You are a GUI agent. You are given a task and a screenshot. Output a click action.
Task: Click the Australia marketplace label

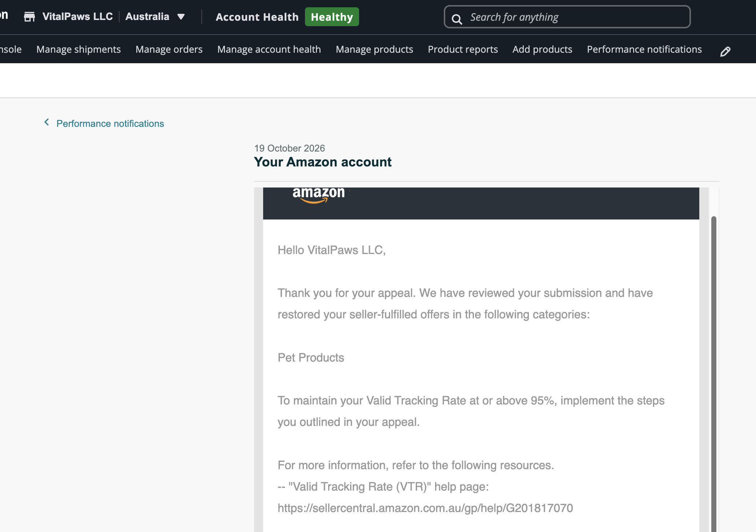pos(147,16)
